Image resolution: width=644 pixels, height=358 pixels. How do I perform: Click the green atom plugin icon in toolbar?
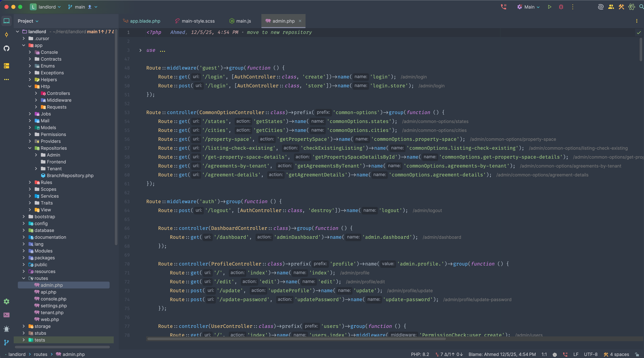(632, 7)
